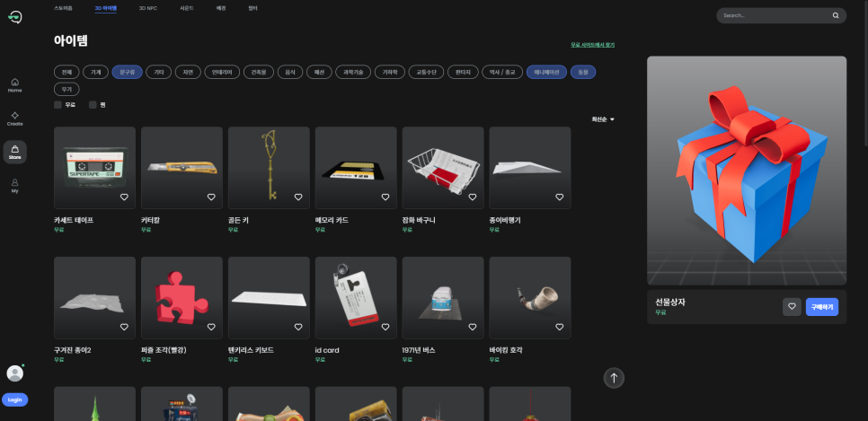
Task: Favorite the 카세트 테이프 item with heart
Action: 124,197
